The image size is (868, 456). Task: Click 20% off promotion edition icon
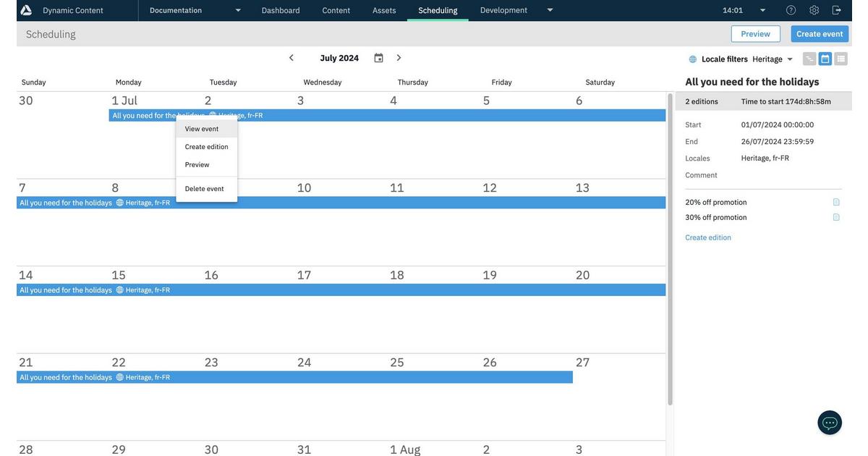pos(836,203)
